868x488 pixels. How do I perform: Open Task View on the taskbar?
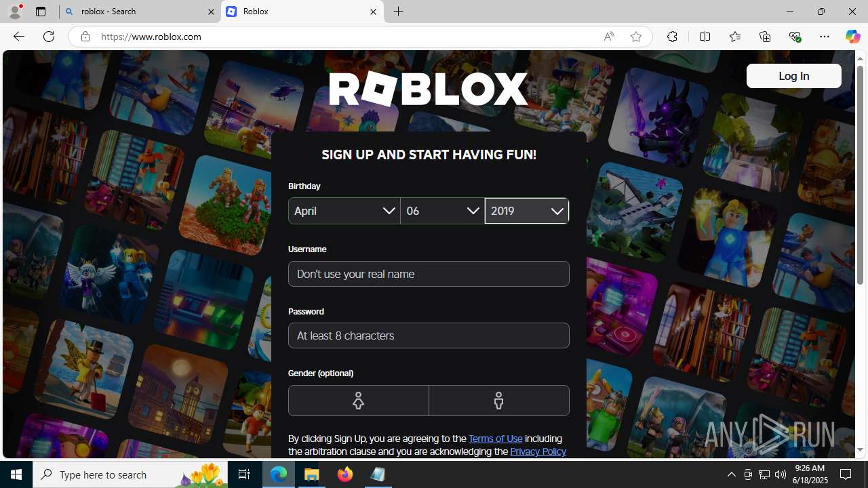(x=244, y=474)
